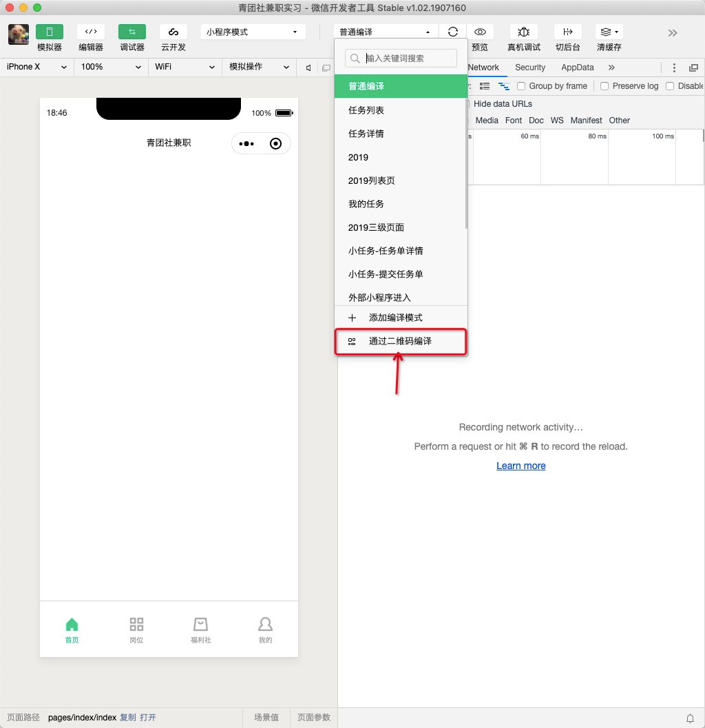
Task: Switch to the Network tab
Action: pos(483,67)
